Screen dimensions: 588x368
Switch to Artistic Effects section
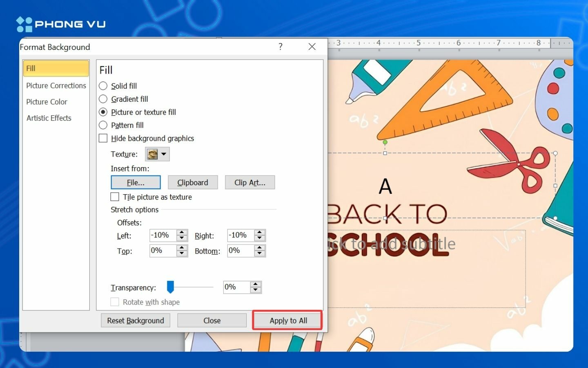49,118
